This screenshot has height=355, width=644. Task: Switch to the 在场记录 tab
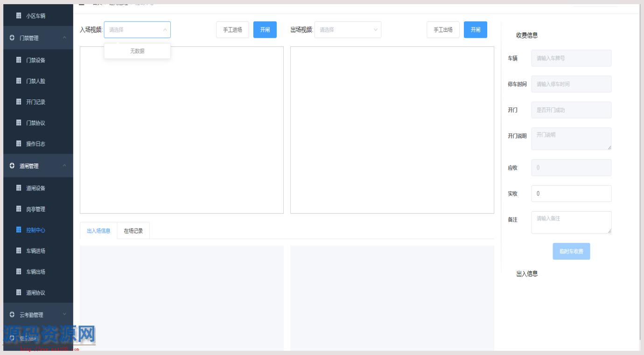coord(133,231)
